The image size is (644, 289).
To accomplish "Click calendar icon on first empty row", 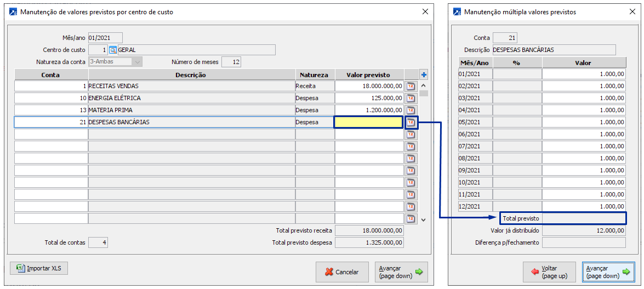I will pyautogui.click(x=411, y=134).
